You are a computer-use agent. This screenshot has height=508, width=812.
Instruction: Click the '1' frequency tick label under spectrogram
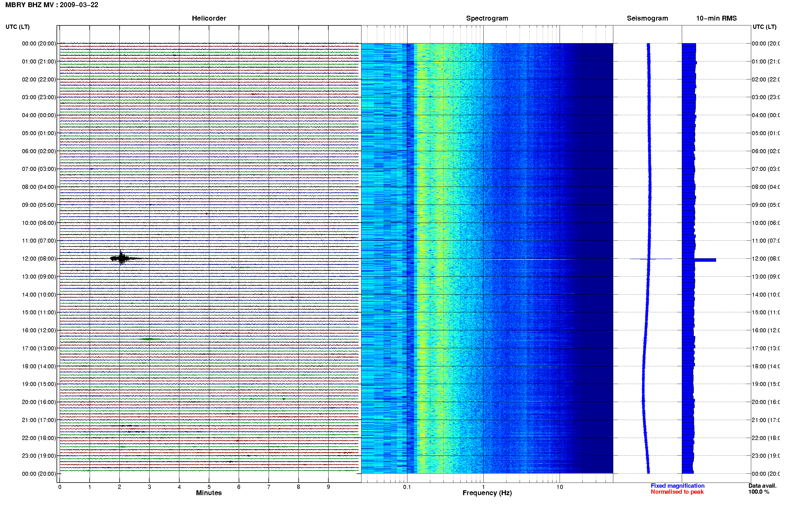coord(483,487)
